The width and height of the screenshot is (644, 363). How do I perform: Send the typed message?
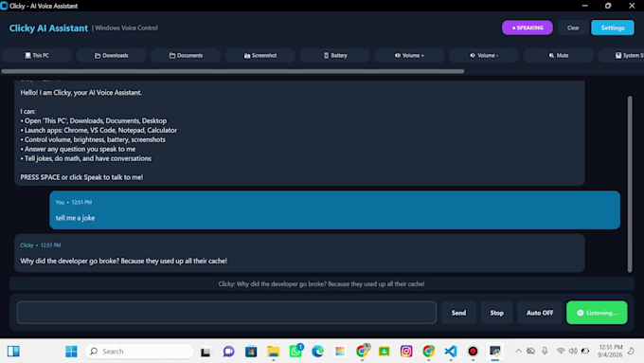[x=458, y=313]
